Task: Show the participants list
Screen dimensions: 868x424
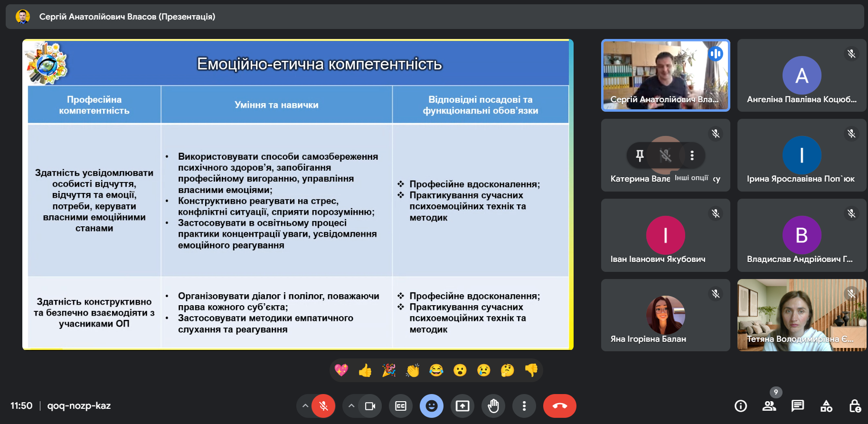Action: click(769, 406)
